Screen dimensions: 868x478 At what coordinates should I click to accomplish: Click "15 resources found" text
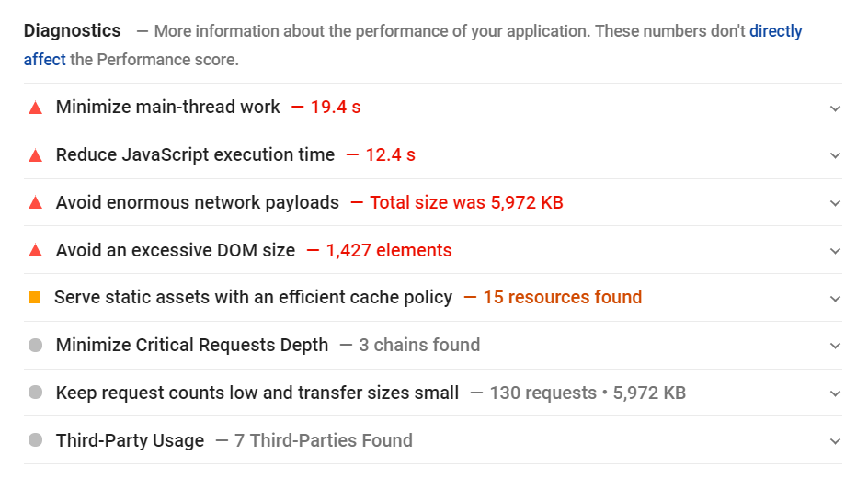click(563, 298)
